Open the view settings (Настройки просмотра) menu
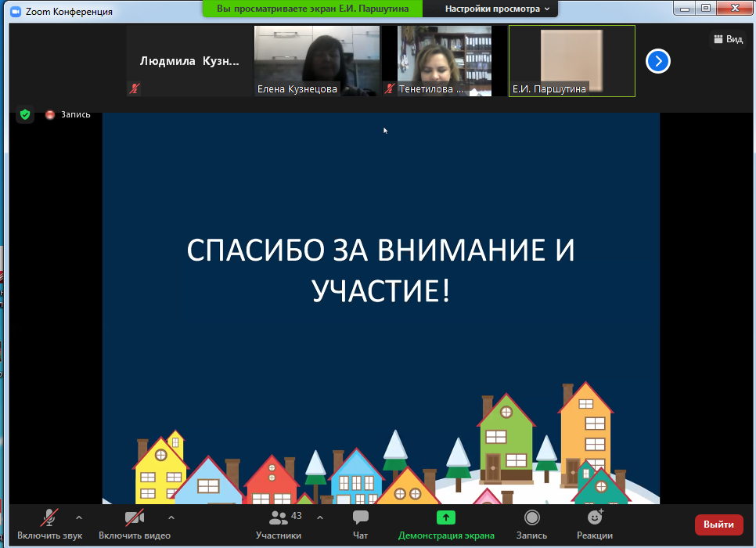 click(x=497, y=9)
